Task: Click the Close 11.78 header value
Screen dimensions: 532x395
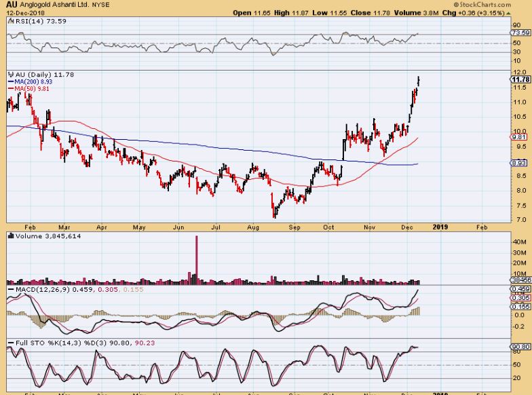Action: 370,13
